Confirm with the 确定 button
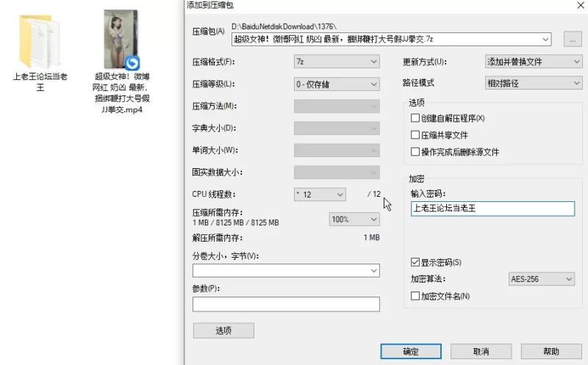Screen dimensions: 588x365 pyautogui.click(x=411, y=352)
